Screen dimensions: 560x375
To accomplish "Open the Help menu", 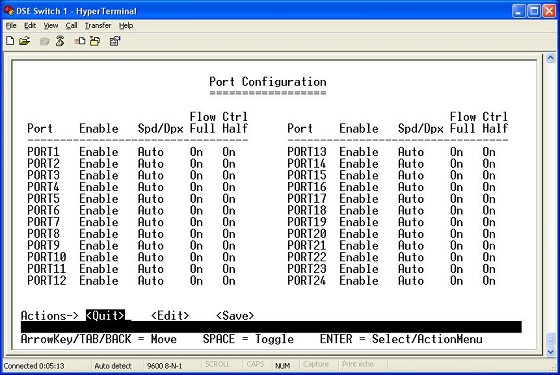I will tap(126, 26).
